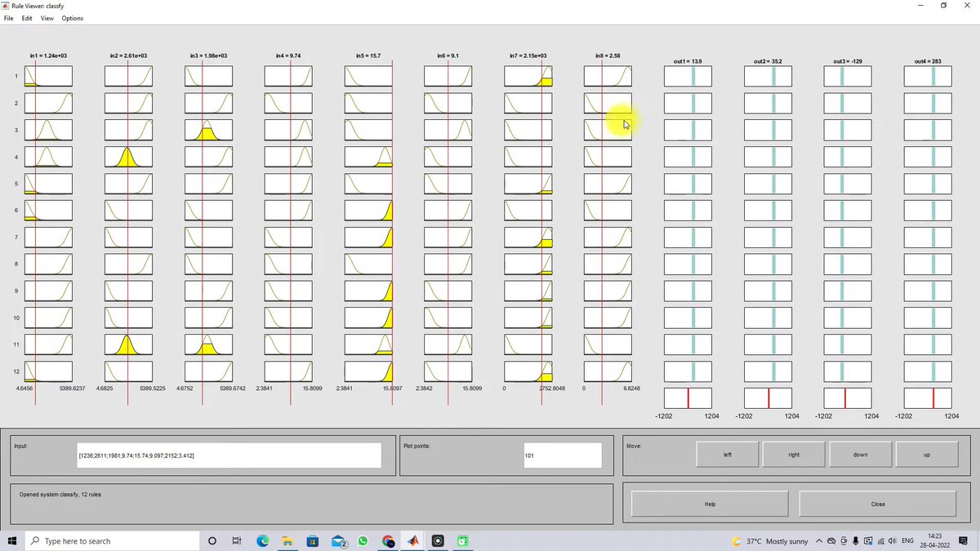Click rule number 9 label
Image resolution: width=980 pixels, height=551 pixels.
pos(16,291)
